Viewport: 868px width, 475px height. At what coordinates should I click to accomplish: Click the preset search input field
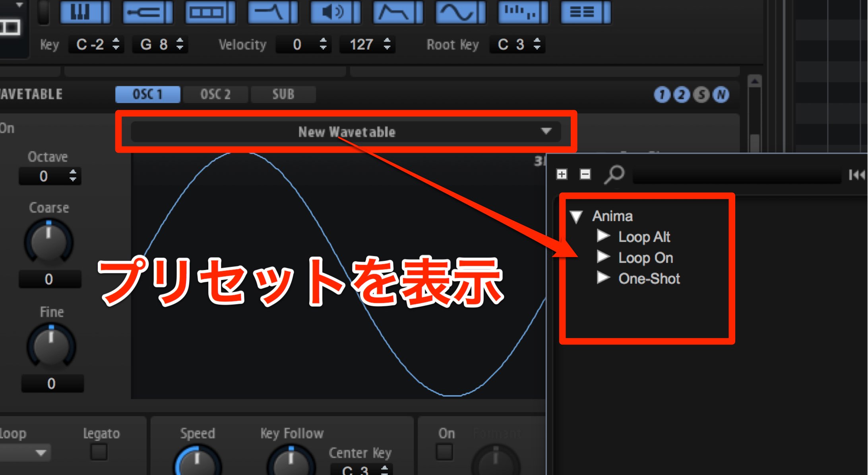click(737, 175)
